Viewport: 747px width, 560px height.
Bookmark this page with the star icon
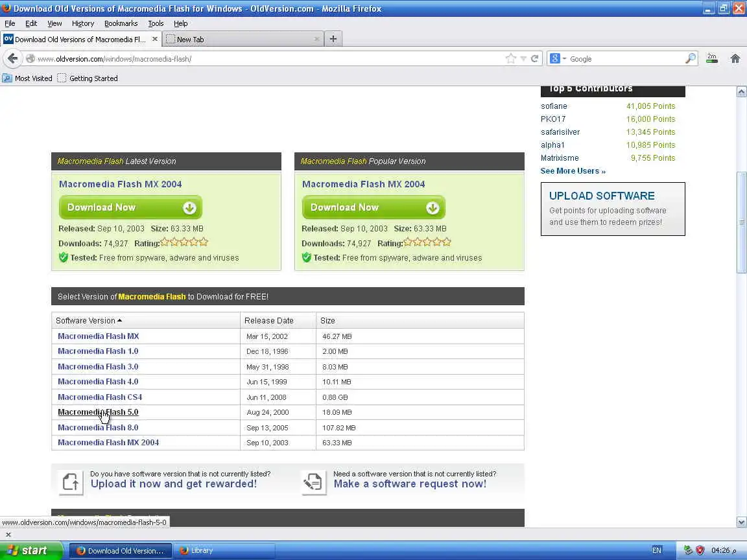coord(511,58)
